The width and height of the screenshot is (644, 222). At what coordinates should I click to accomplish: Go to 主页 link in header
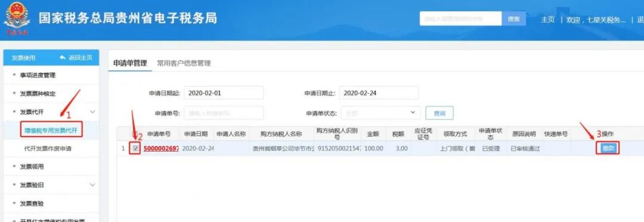pyautogui.click(x=548, y=20)
